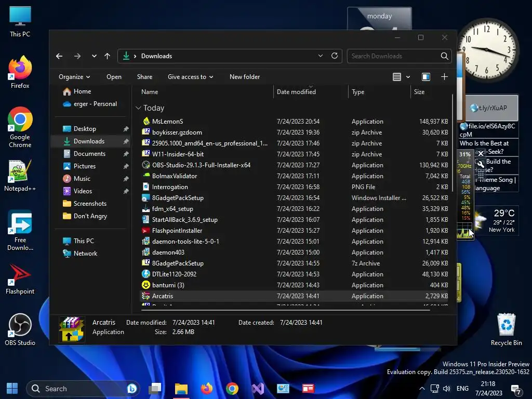Open Free Download Manager desktop shortcut
Image resolution: width=532 pixels, height=399 pixels.
tap(20, 231)
